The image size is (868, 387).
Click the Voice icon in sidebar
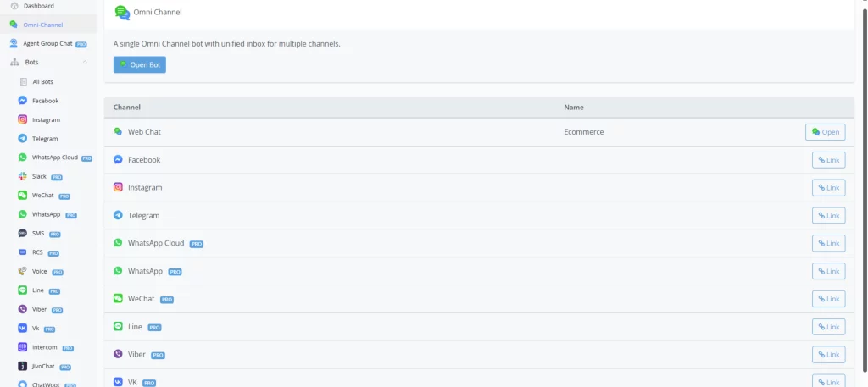[x=23, y=271]
